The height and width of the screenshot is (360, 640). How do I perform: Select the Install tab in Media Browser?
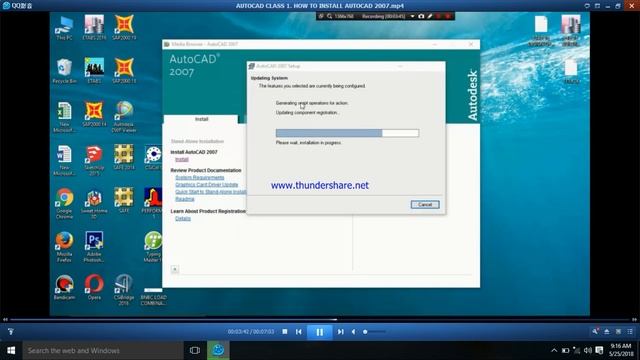(201, 119)
